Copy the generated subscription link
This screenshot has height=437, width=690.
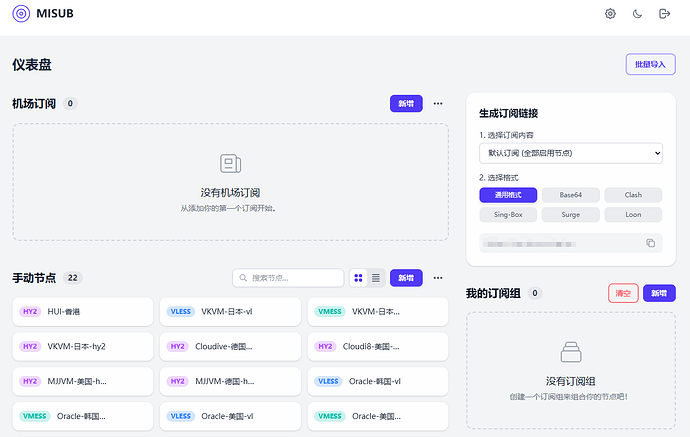pos(650,243)
